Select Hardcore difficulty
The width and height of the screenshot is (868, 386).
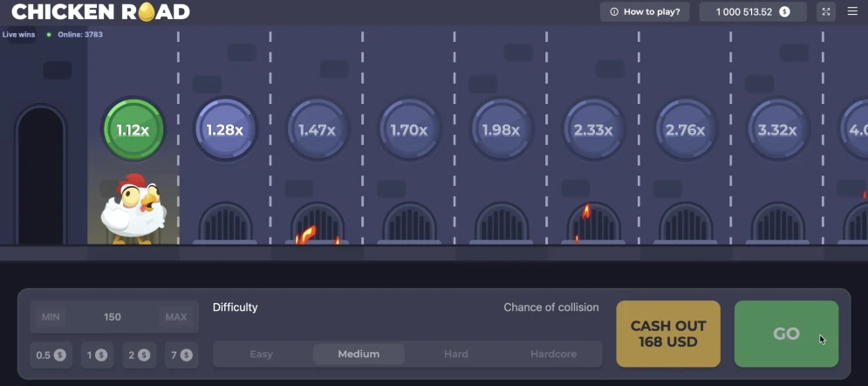(554, 354)
